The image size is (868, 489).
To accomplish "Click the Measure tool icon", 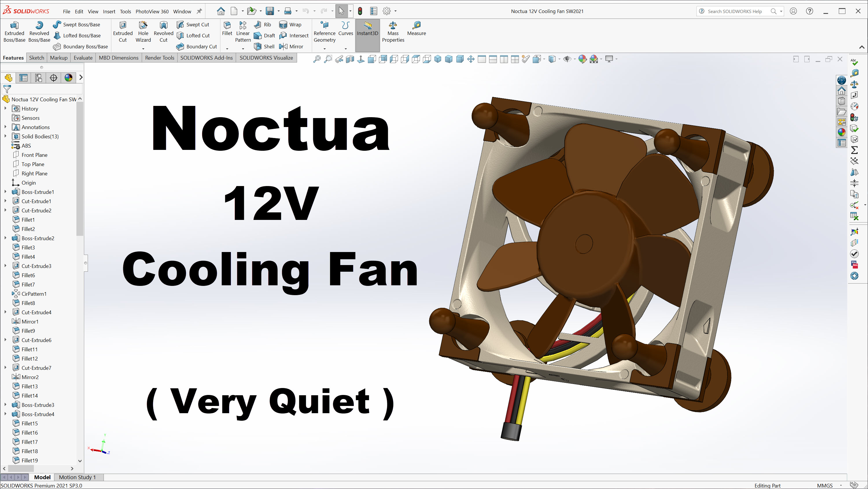I will [417, 25].
